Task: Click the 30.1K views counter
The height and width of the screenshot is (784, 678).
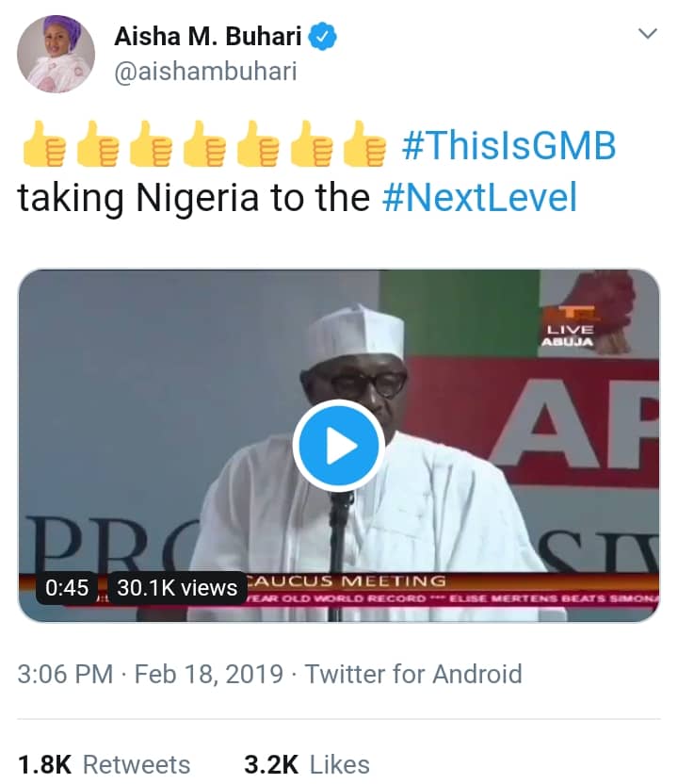Action: 177,588
